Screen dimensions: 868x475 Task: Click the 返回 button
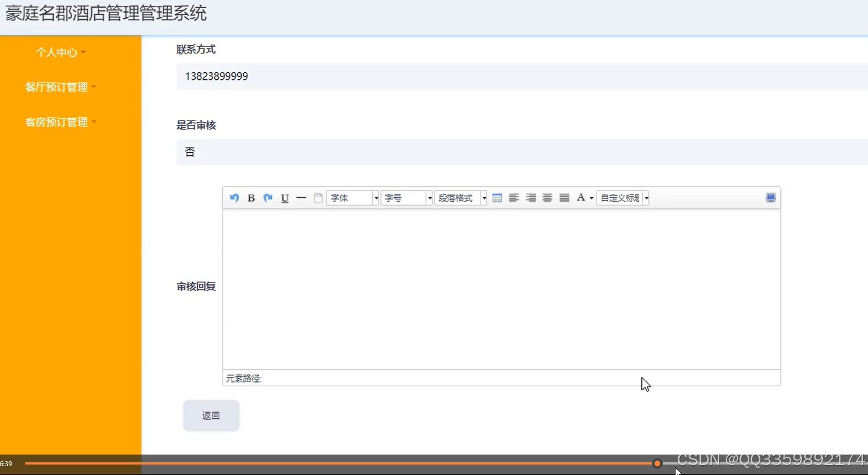[x=211, y=415]
